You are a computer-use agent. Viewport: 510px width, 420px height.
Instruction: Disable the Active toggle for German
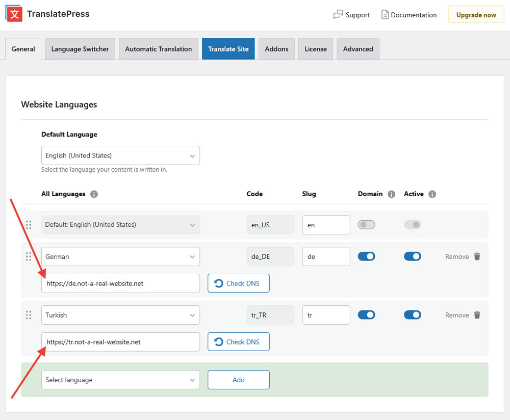tap(413, 256)
